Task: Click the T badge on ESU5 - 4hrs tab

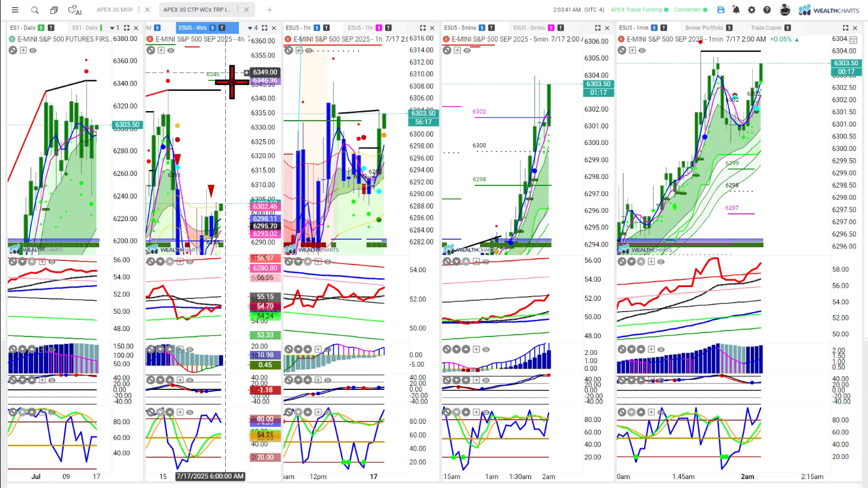Action: click(222, 28)
